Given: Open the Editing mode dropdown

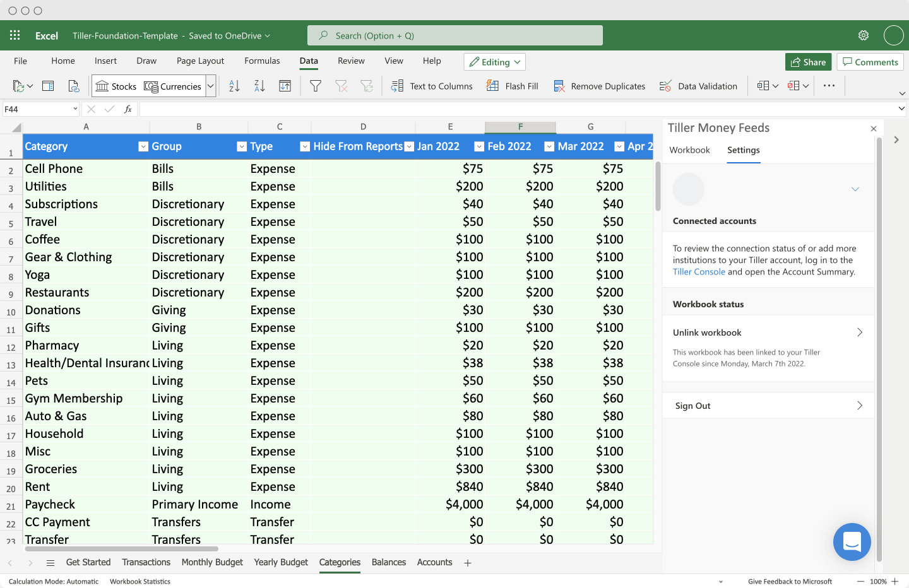Looking at the screenshot, I should 495,62.
